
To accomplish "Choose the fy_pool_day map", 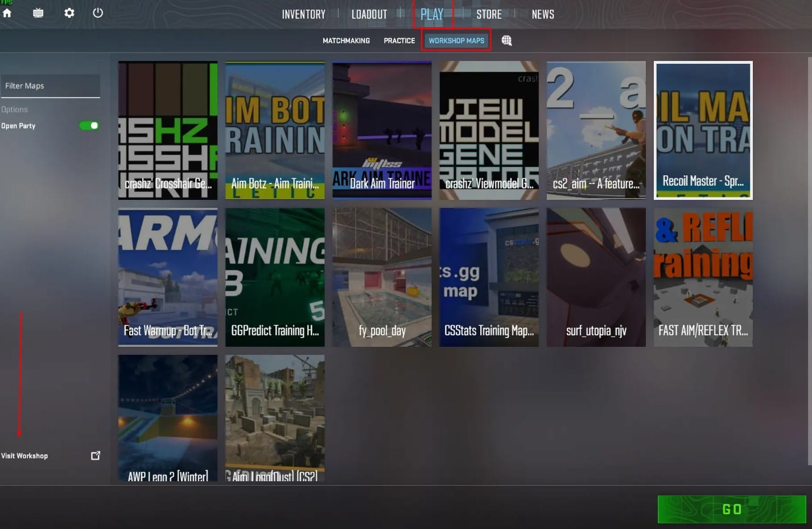I will pos(382,277).
